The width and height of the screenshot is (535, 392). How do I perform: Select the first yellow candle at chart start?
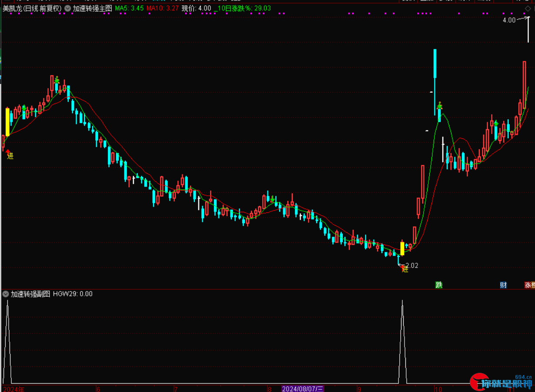pyautogui.click(x=7, y=122)
